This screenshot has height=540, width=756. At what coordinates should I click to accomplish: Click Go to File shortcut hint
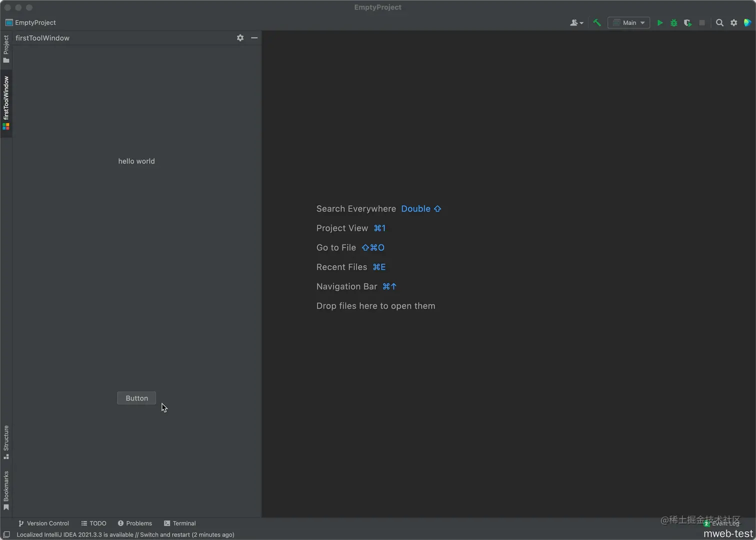pos(350,247)
